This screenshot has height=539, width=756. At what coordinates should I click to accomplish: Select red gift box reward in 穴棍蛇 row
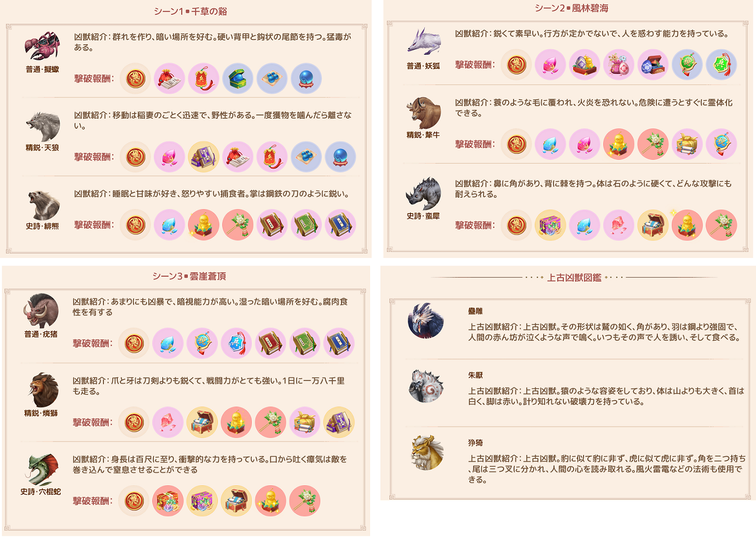coord(168,501)
